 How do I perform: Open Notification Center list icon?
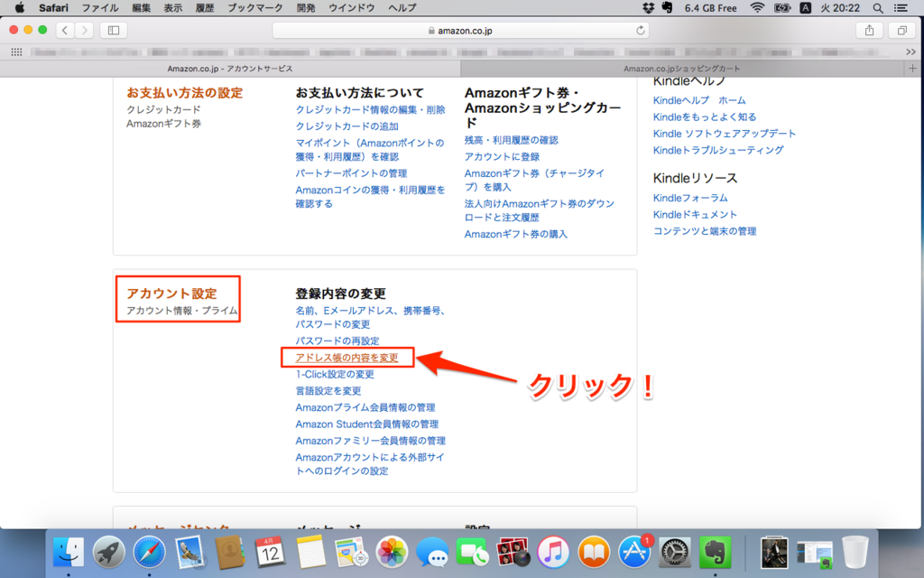[x=901, y=8]
